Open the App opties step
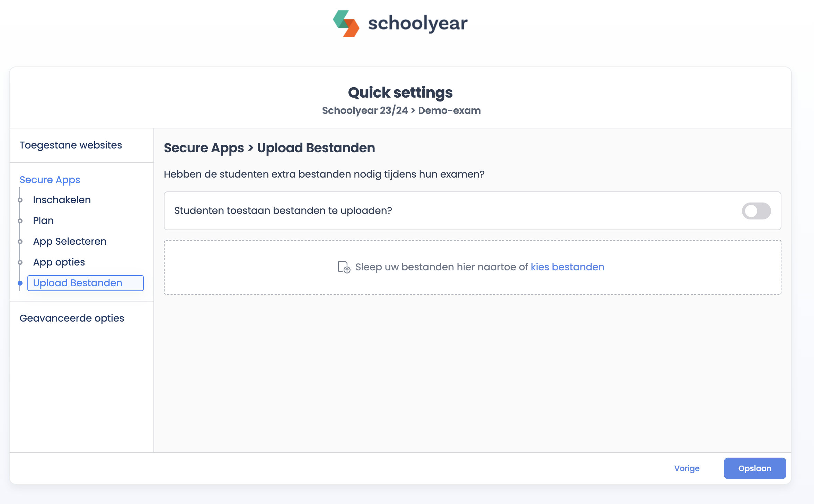Viewport: 814px width, 504px height. (59, 262)
